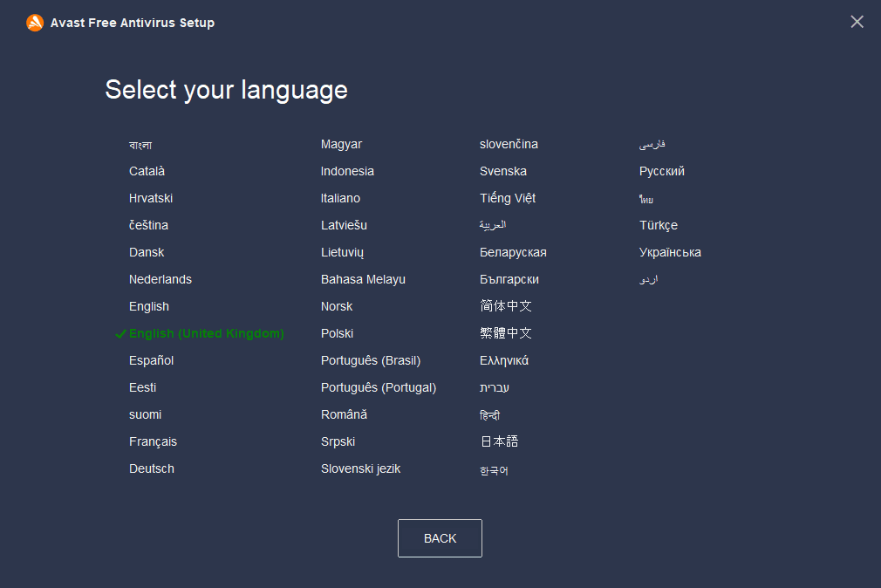Choose Русский language

tap(661, 171)
